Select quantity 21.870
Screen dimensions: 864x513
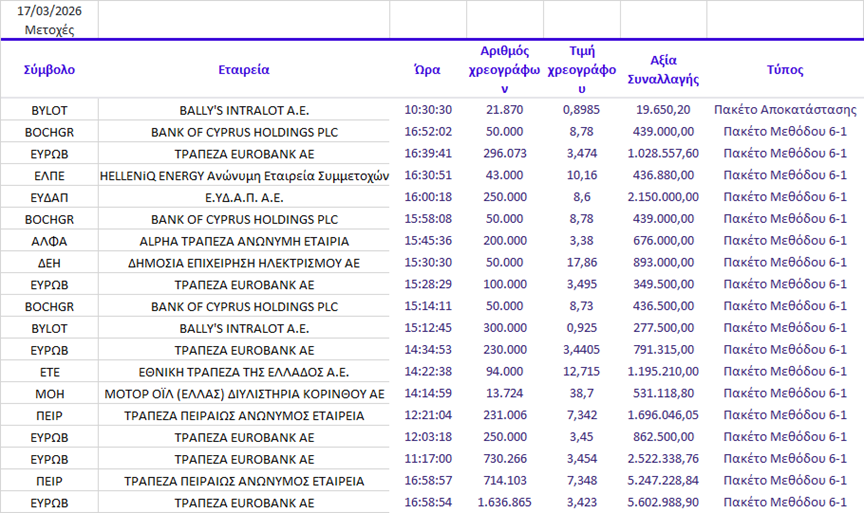pos(505,110)
